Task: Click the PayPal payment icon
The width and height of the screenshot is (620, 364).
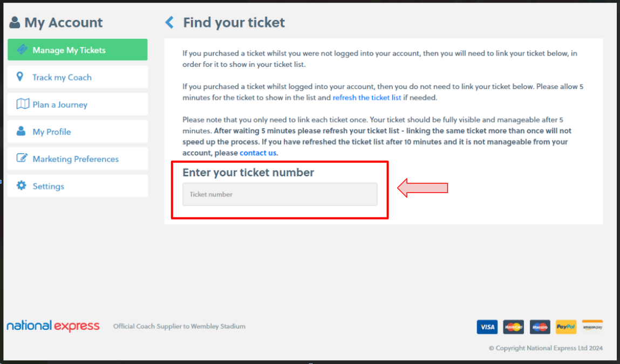Action: (566, 327)
